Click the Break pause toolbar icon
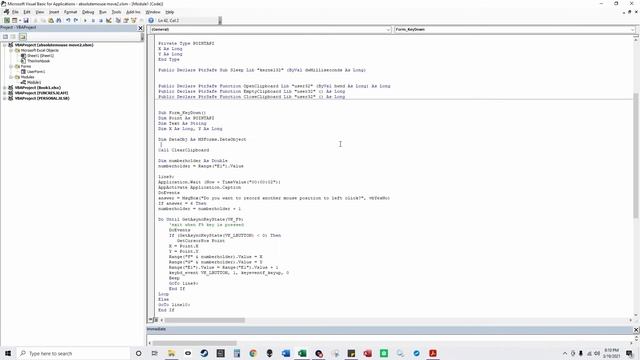 coord(93,20)
